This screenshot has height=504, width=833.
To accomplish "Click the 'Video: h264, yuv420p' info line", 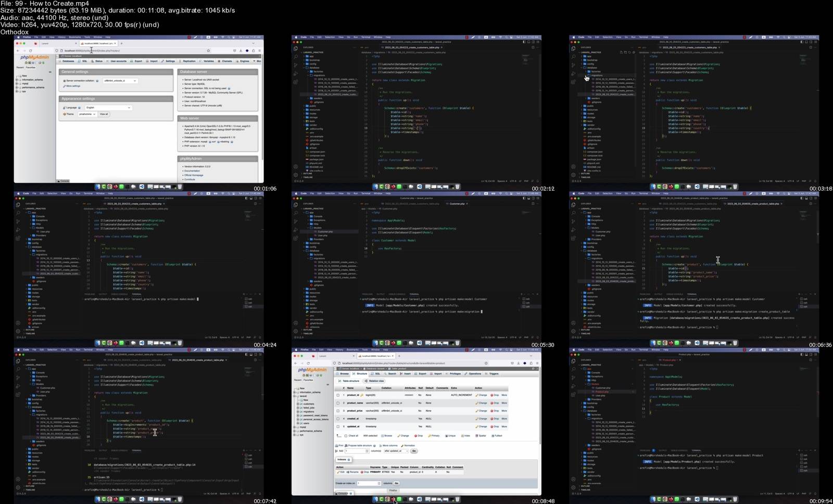I will (80, 24).
